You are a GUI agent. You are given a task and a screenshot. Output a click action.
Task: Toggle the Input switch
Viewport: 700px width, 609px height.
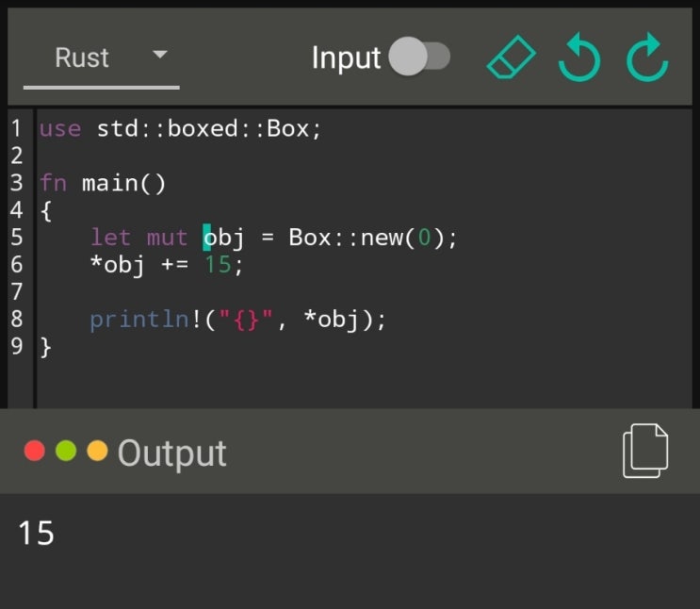pos(419,57)
